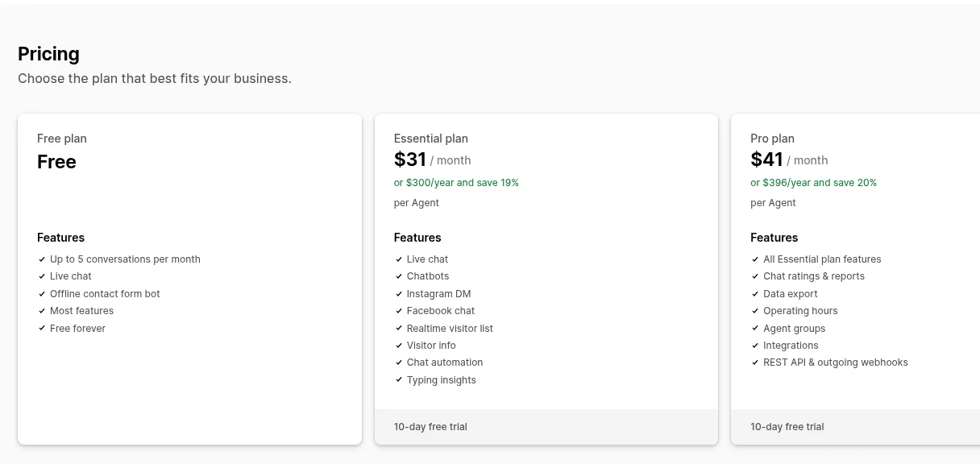Click 'Live chat' in the Free plan
The width and height of the screenshot is (980, 464).
71,276
